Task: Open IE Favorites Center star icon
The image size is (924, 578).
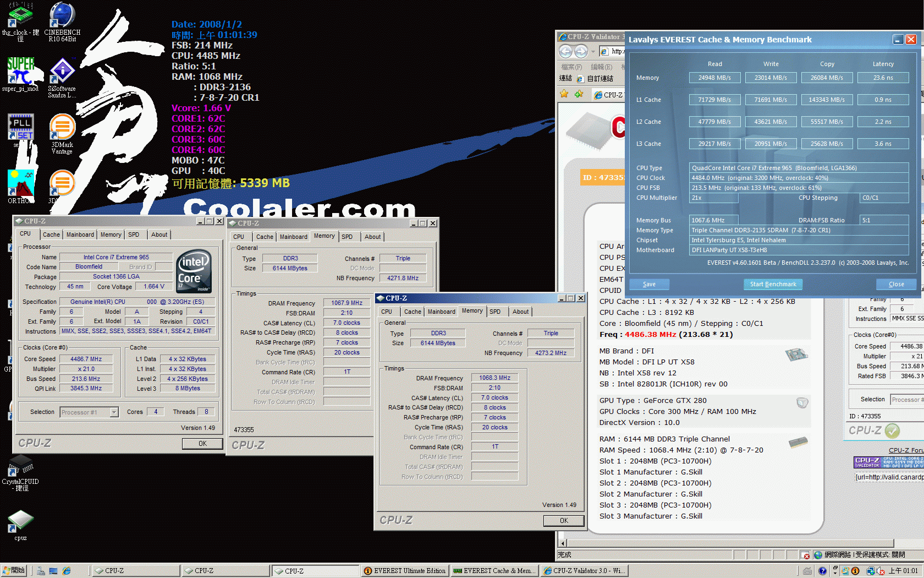Action: [x=564, y=94]
